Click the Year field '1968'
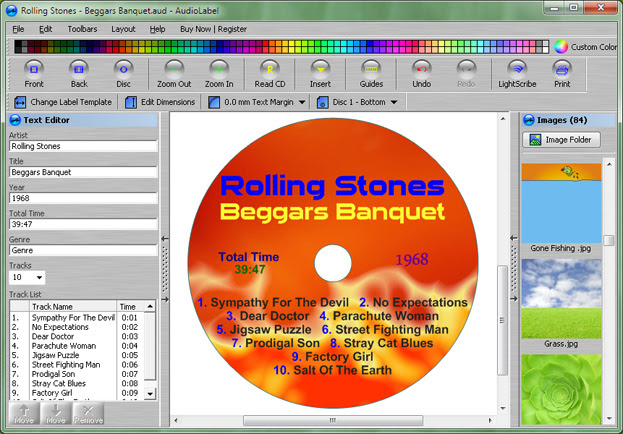The image size is (623, 434). (x=83, y=198)
